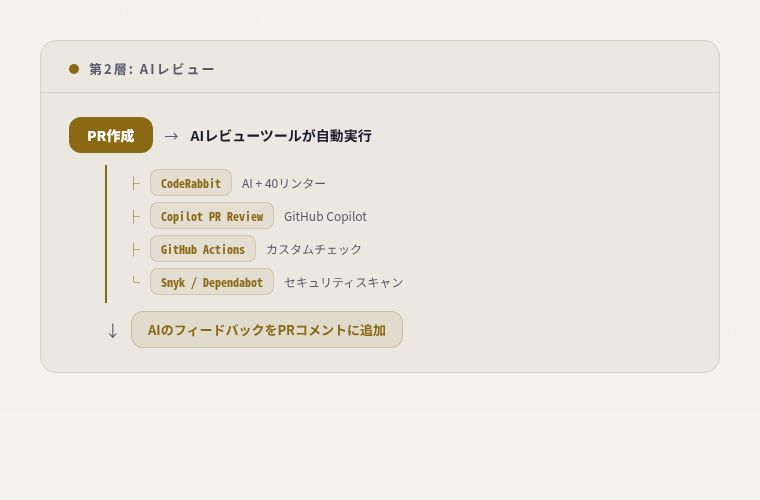Click the カスタムチェック description text
The width and height of the screenshot is (760, 500).
[314, 249]
